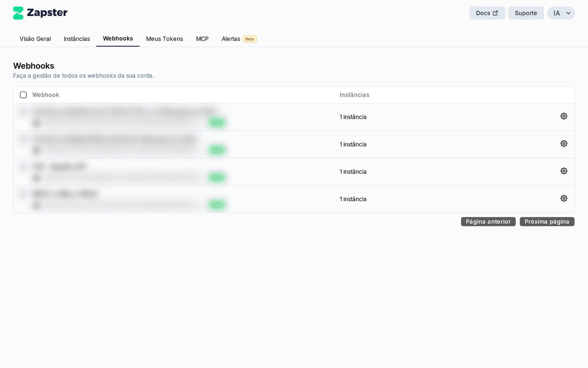Click the copy icon under the first webhook name

(36, 123)
